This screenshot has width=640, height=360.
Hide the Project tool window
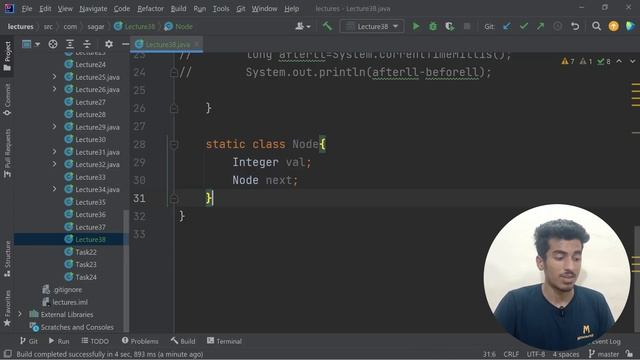pos(125,44)
